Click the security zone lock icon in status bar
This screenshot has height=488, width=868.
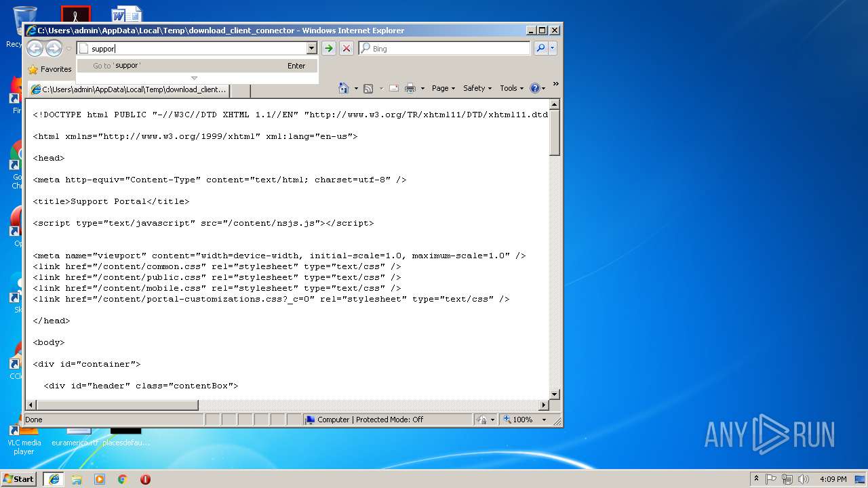coord(481,420)
